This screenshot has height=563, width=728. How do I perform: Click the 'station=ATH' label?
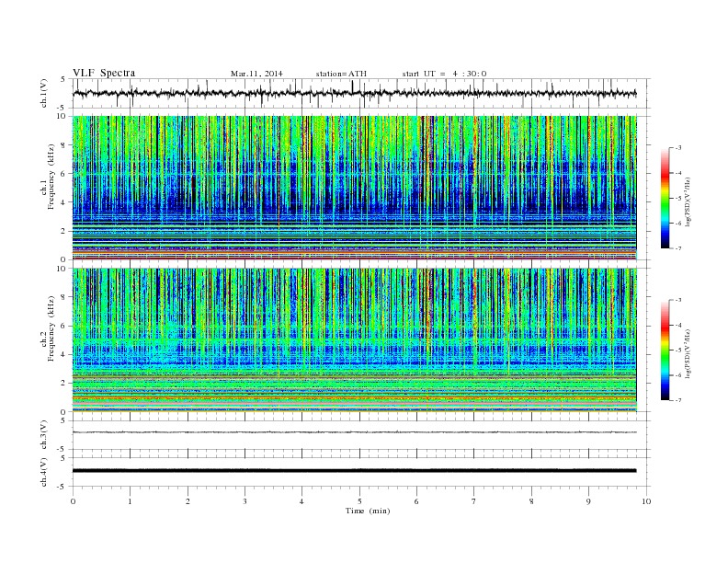coord(341,74)
